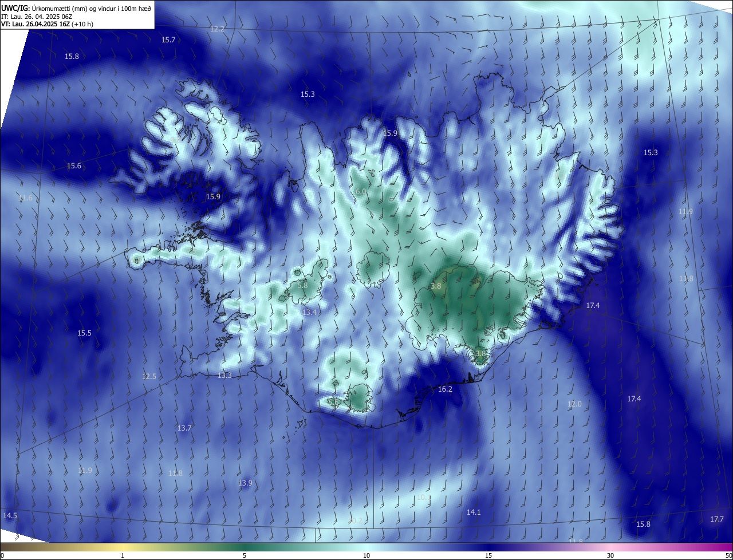Click the color bar tick label 0

coord(2,555)
